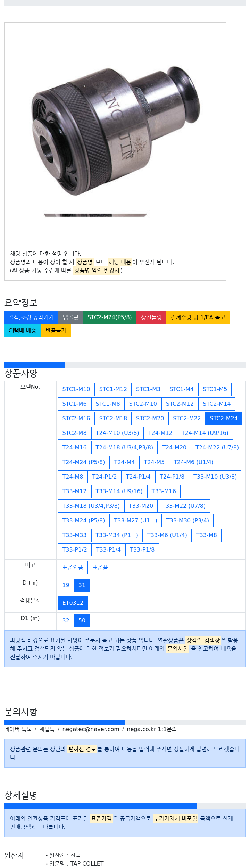Open the 탭콜릿 tag
250x868 pixels.
coord(70,317)
